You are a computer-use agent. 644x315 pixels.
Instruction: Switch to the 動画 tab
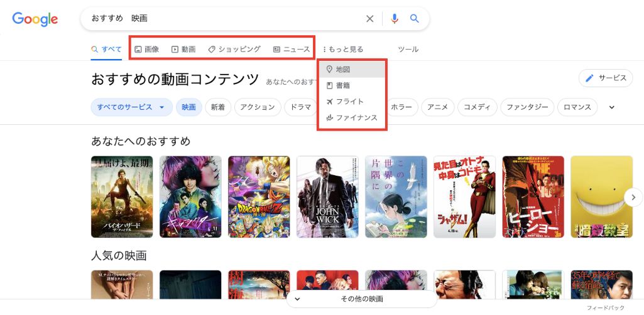[183, 49]
